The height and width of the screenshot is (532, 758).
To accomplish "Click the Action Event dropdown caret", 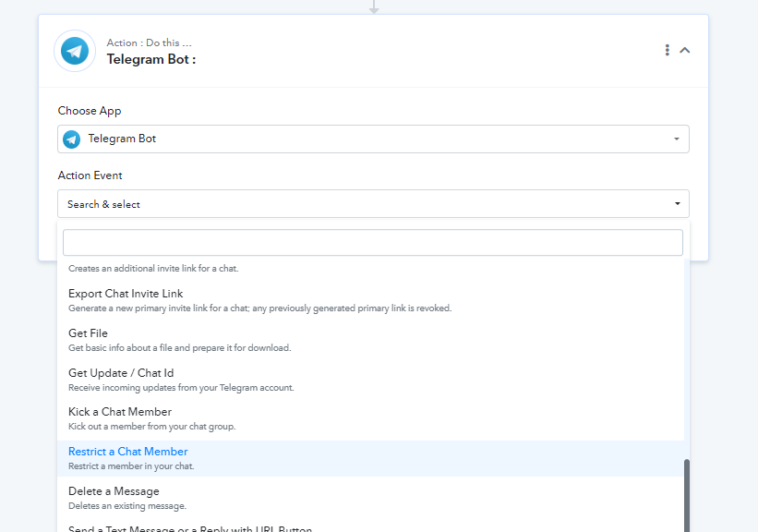I will coord(678,203).
